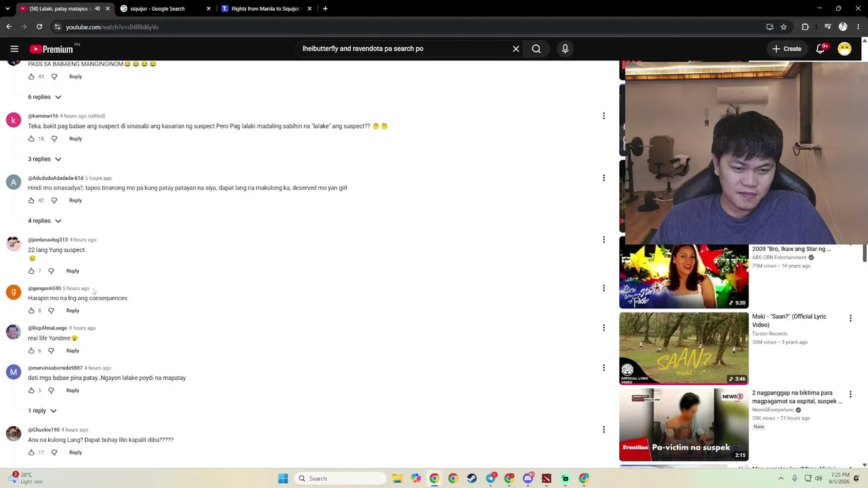Open Chrome extensions puzzle icon
Image resolution: width=868 pixels, height=488 pixels.
[805, 27]
